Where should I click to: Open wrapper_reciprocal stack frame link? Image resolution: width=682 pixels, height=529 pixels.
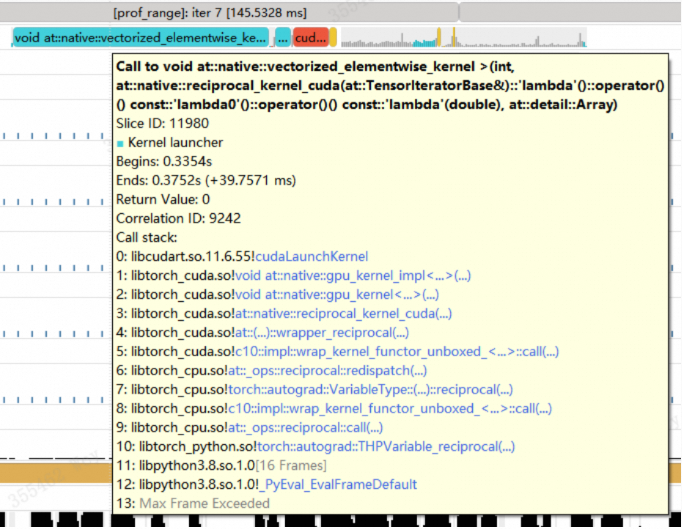pos(322,332)
